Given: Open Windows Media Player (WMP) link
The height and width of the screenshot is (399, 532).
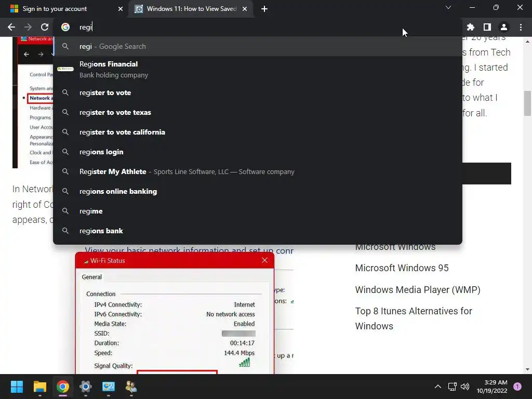Looking at the screenshot, I should pos(418,290).
